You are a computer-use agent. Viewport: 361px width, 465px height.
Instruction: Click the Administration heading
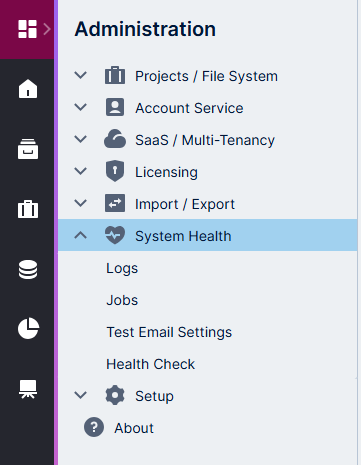(x=145, y=29)
